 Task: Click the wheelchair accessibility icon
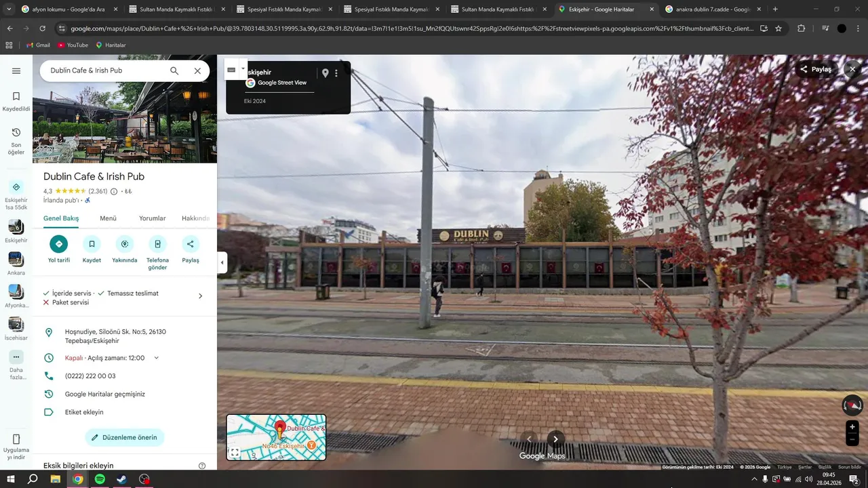(87, 201)
